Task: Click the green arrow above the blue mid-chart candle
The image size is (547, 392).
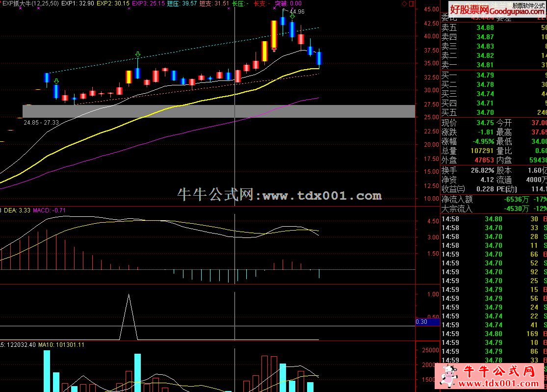Action: coord(138,54)
